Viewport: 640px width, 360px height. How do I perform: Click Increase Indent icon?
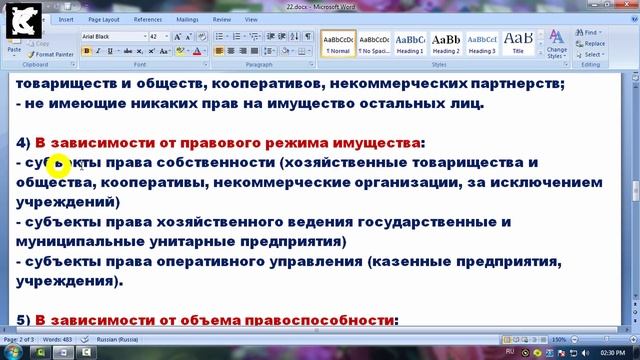(x=282, y=37)
